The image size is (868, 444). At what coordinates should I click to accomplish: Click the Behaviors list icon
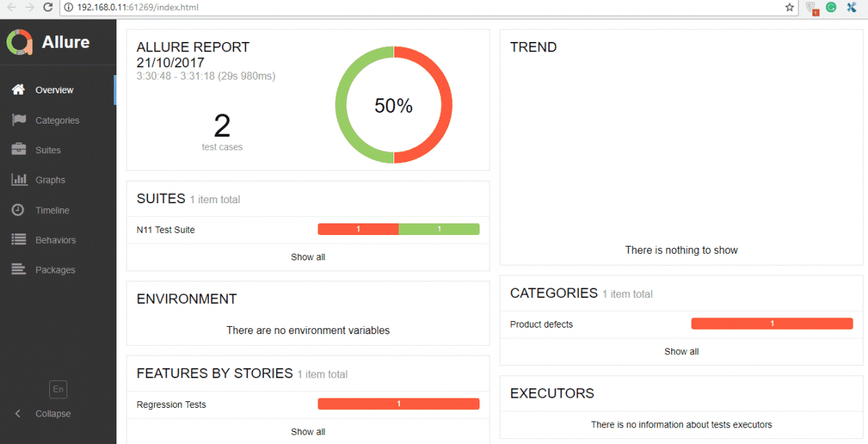point(19,239)
